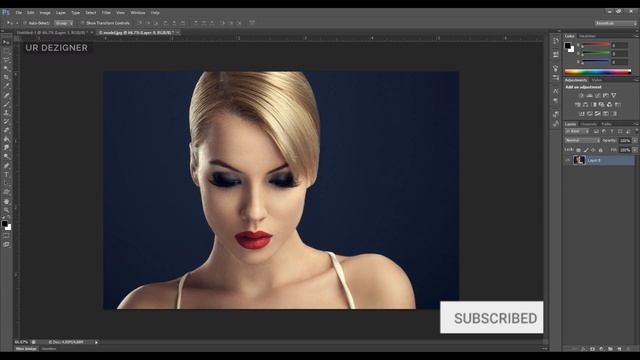The width and height of the screenshot is (640, 360).
Task: Select the Hand tool
Action: (6, 202)
